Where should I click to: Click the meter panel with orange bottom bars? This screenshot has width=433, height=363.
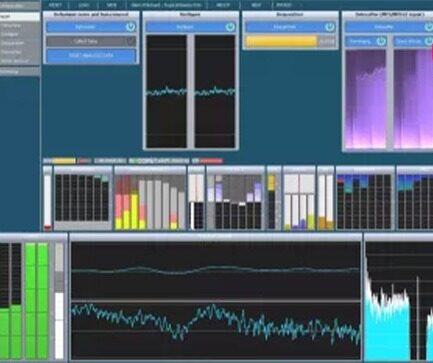(325, 198)
